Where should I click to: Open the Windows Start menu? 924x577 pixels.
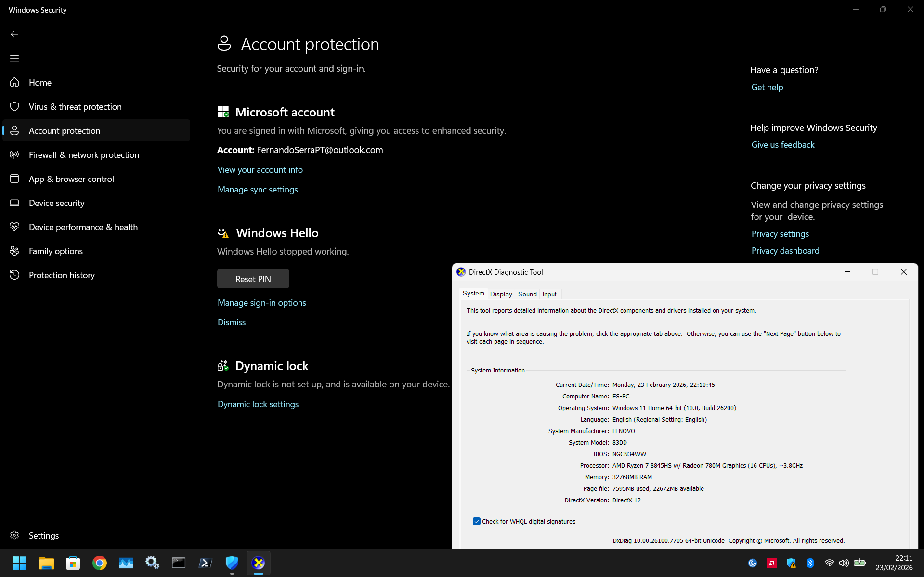coord(19,563)
